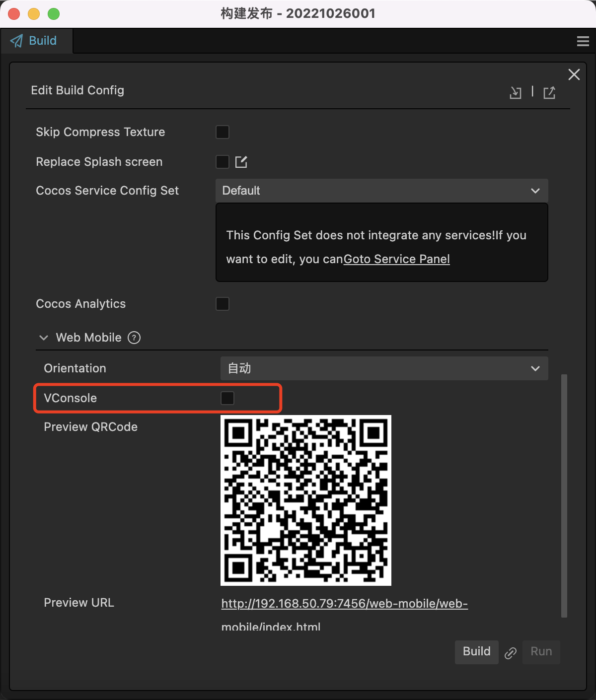Image resolution: width=596 pixels, height=700 pixels.
Task: Click the macOS green zoom window button
Action: coord(54,14)
